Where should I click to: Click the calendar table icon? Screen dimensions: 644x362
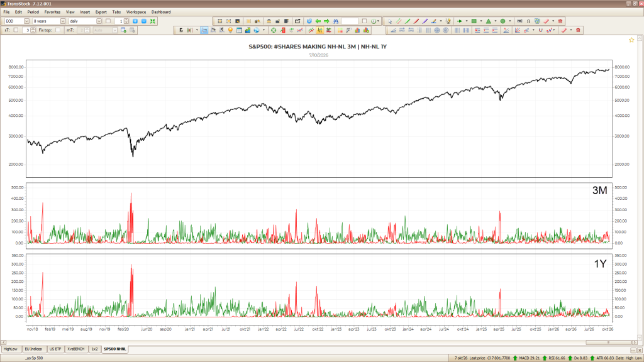click(x=239, y=30)
